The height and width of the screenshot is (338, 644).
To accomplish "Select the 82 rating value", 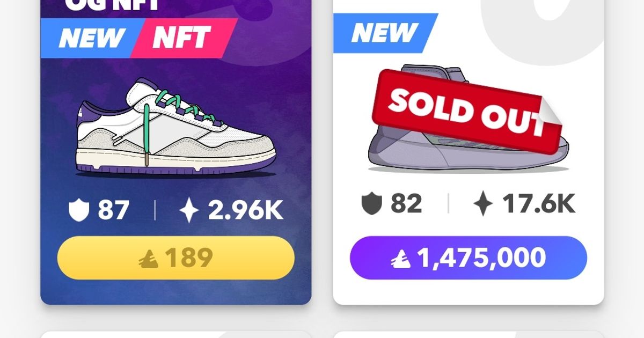I will tap(406, 204).
